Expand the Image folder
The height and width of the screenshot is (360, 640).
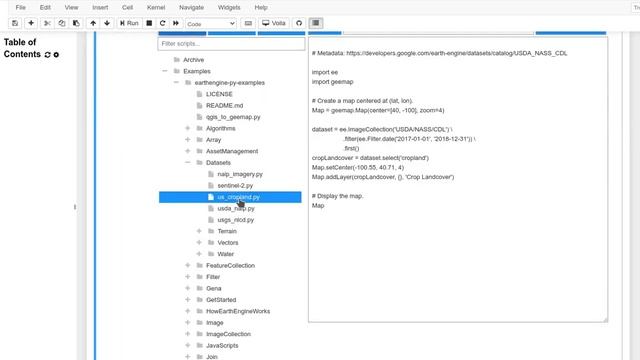[x=188, y=322]
